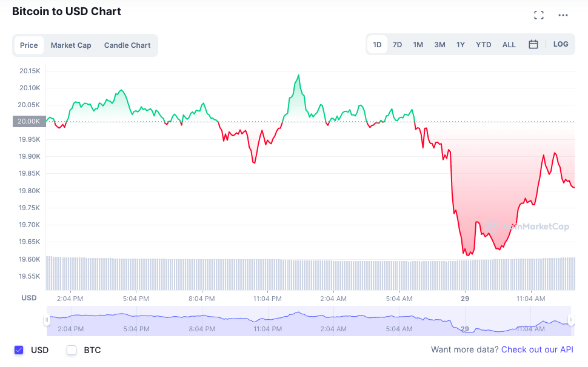This screenshot has height=367, width=588.
Task: Select the 7D time range
Action: (x=397, y=44)
